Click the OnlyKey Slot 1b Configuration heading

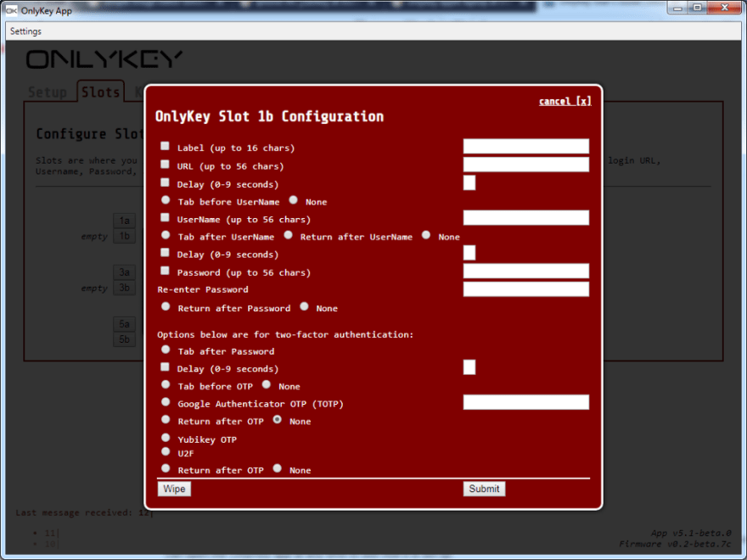270,117
